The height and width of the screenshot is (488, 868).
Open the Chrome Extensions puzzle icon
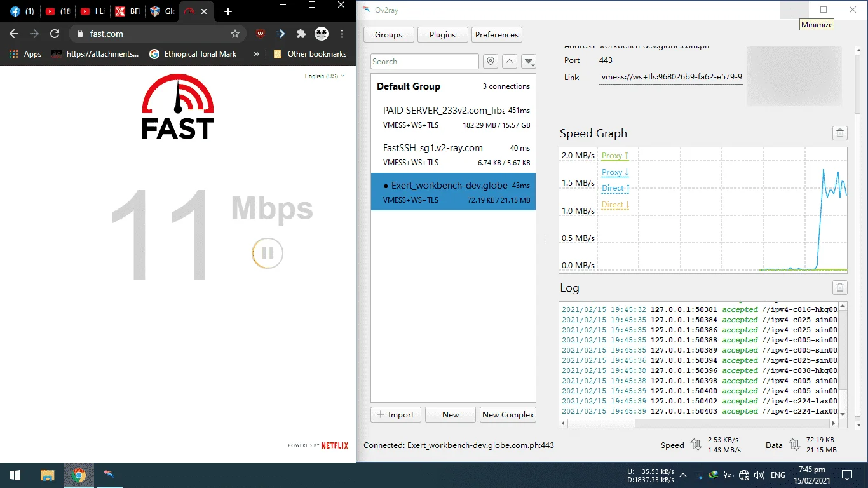coord(301,34)
